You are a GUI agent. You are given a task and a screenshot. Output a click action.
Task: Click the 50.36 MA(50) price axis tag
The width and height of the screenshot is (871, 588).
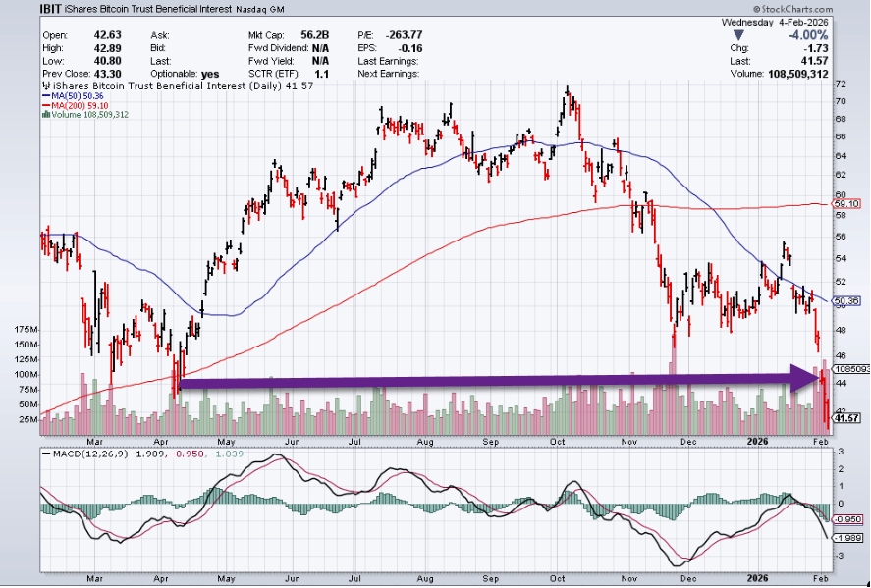point(847,301)
